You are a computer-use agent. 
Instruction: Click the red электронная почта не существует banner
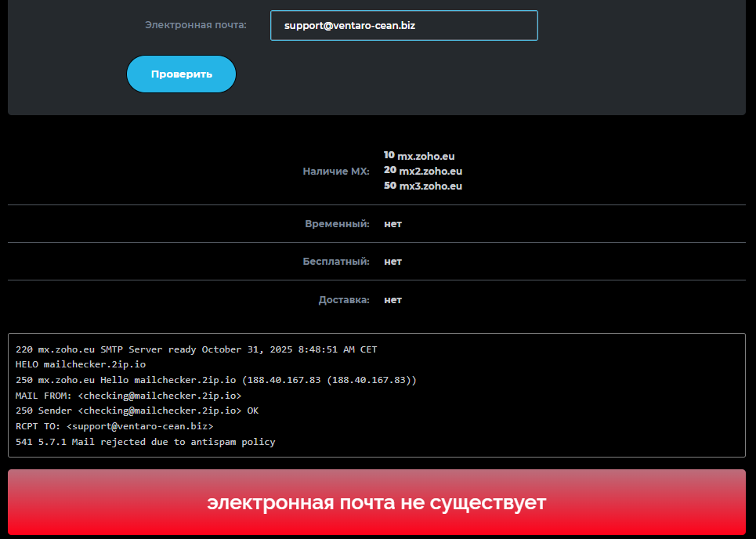pos(377,502)
